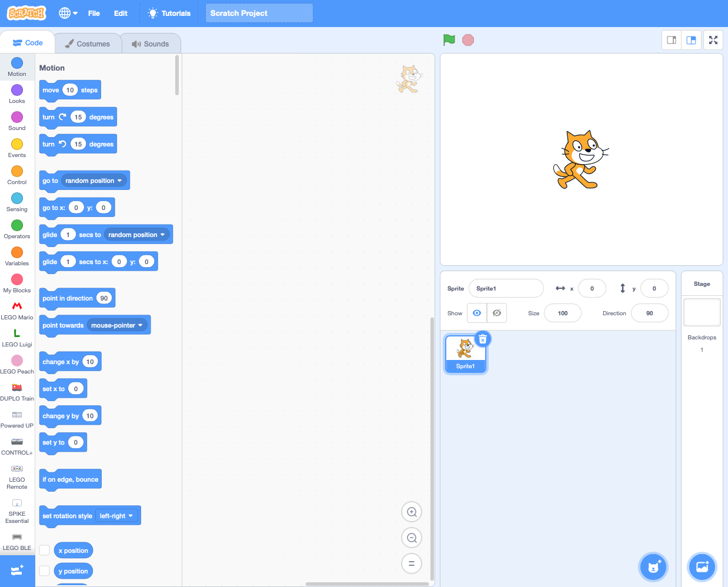Viewport: 728px width, 587px height.
Task: Select the Events block category
Action: pyautogui.click(x=16, y=147)
